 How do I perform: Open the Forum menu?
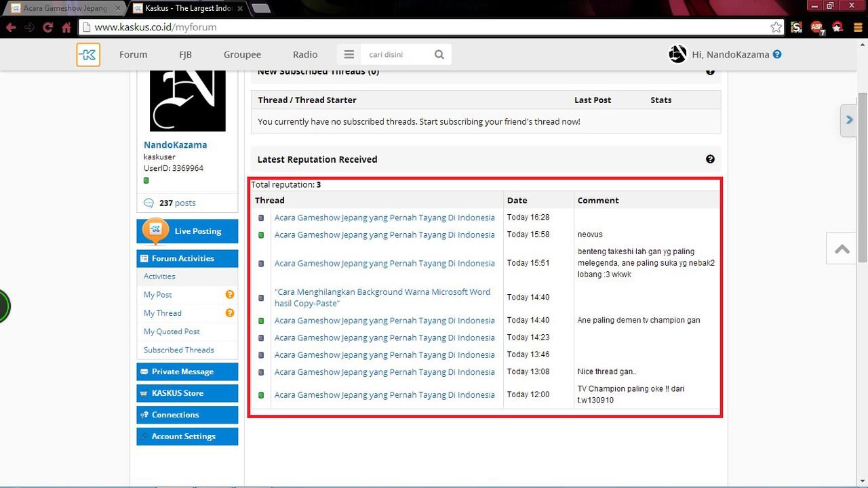133,54
